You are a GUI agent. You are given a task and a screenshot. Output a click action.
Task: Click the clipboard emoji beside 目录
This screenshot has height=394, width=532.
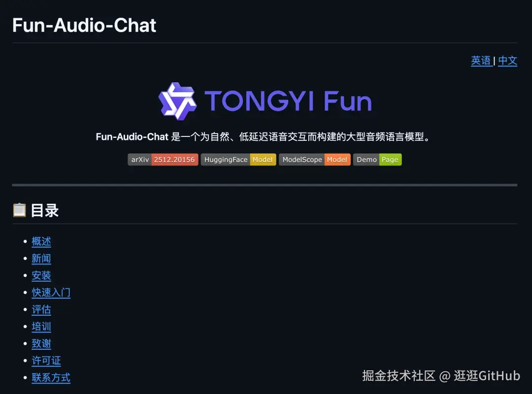tap(19, 210)
